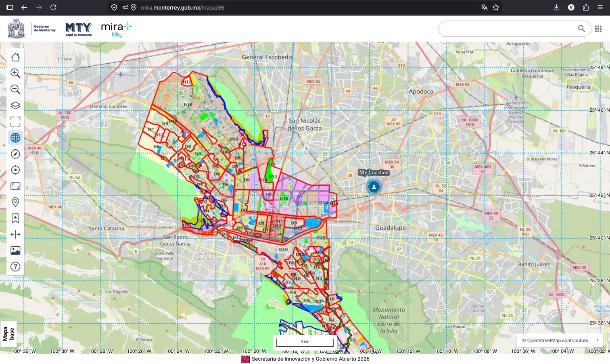Toggle the browser sidebar panel icon
Viewport: 610px width, 364px height.
10,7
